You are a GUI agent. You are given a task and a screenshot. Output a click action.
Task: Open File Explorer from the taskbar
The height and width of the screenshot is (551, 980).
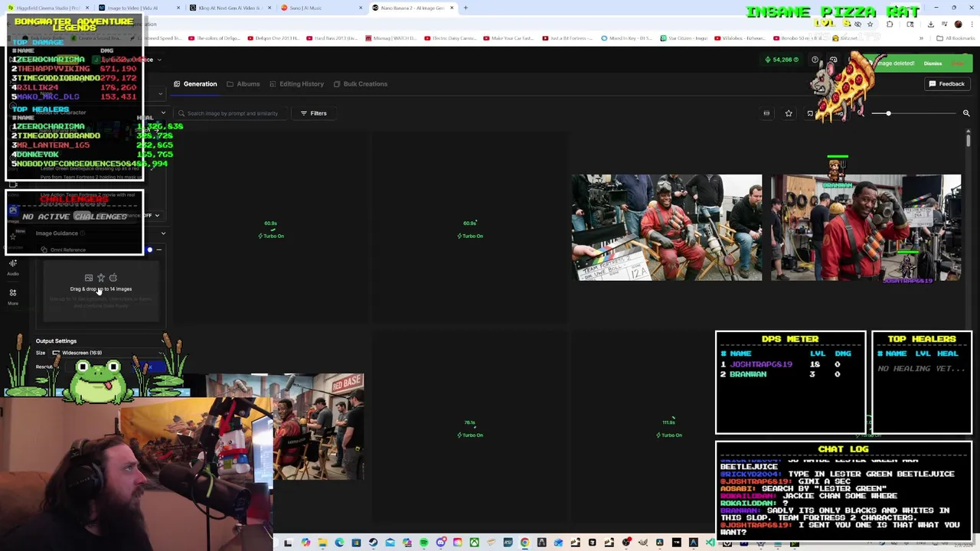point(322,543)
